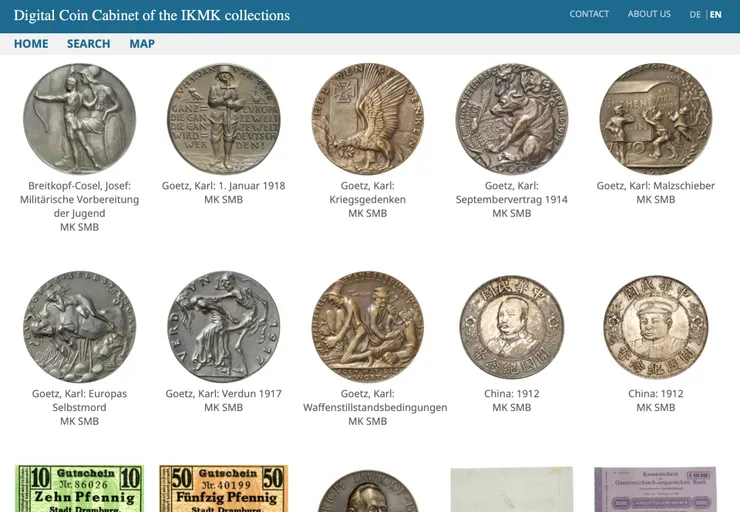Open the Septembervertrag 1914 medal image

(512, 118)
